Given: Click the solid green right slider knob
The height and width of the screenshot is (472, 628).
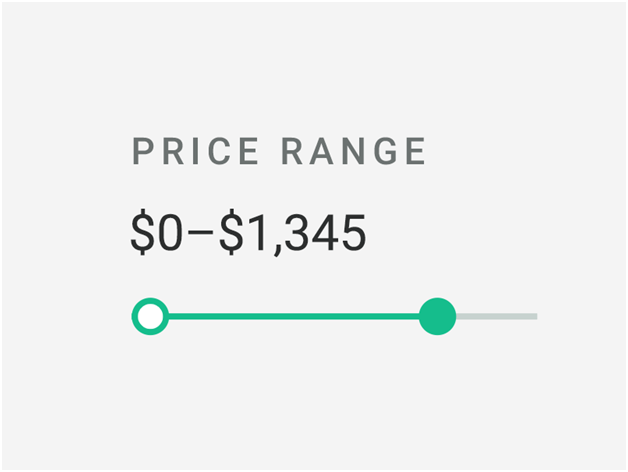Looking at the screenshot, I should (x=437, y=316).
